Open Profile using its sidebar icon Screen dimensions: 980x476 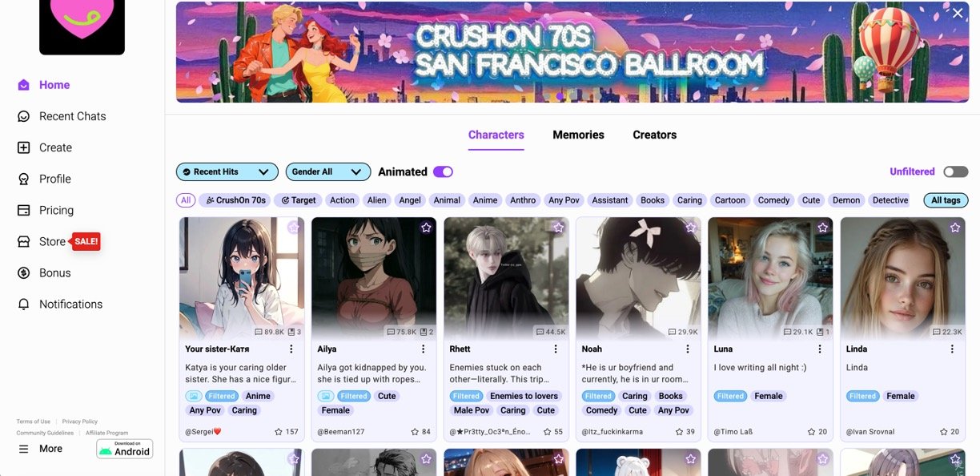(24, 179)
